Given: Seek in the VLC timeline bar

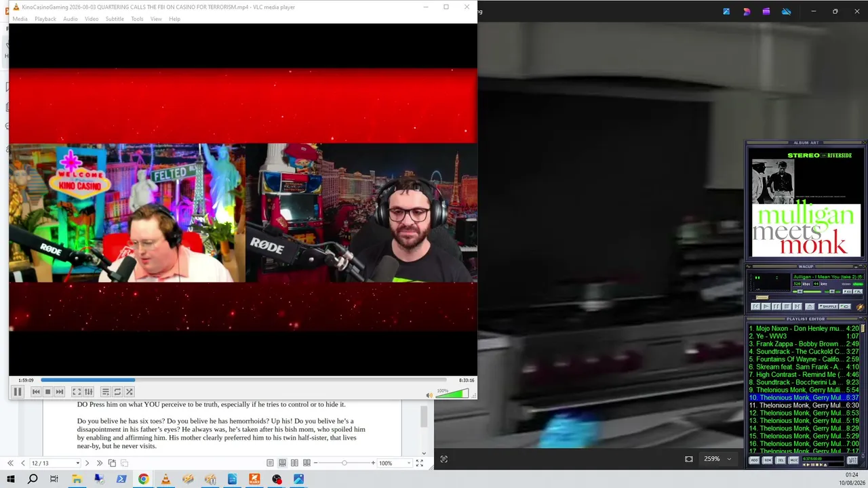Looking at the screenshot, I should pos(243,380).
